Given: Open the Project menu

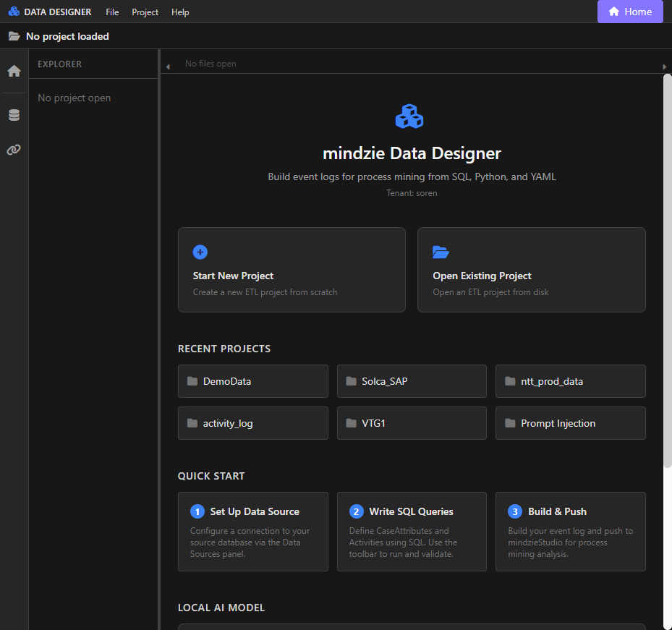Looking at the screenshot, I should point(145,12).
